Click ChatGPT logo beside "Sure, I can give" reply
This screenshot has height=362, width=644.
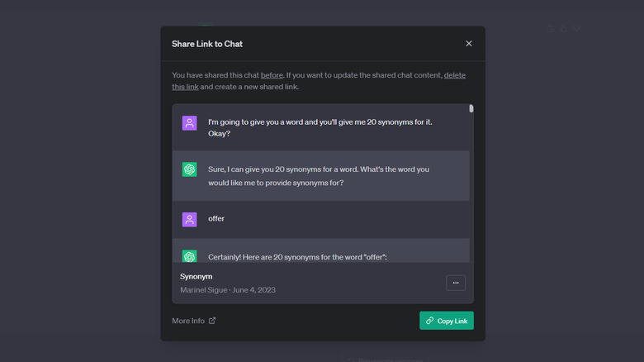click(x=190, y=169)
